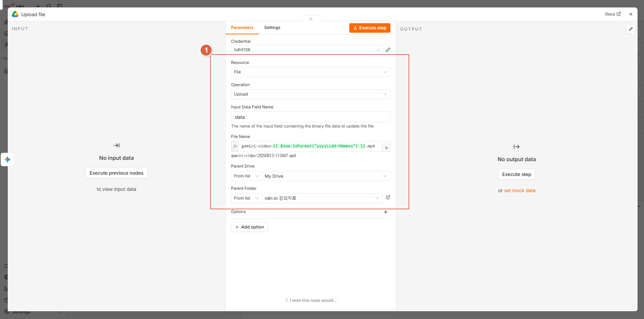Open Parent Folder in new tab icon
644x319 pixels.
tap(388, 198)
